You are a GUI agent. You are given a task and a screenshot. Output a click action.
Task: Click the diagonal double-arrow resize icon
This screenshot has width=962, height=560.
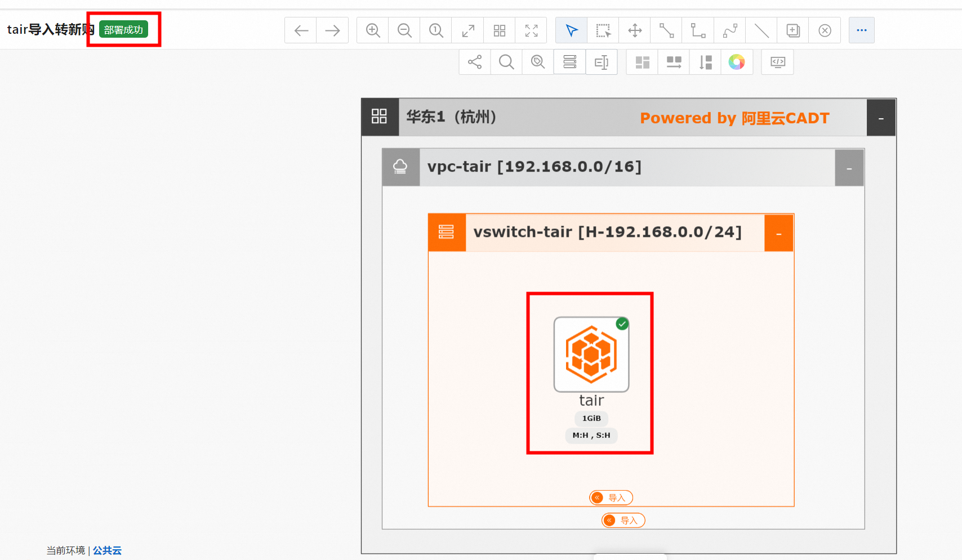(x=467, y=30)
